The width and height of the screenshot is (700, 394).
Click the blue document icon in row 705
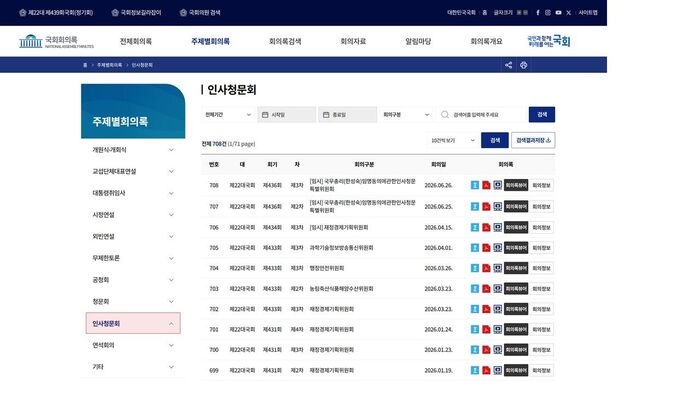(x=475, y=248)
